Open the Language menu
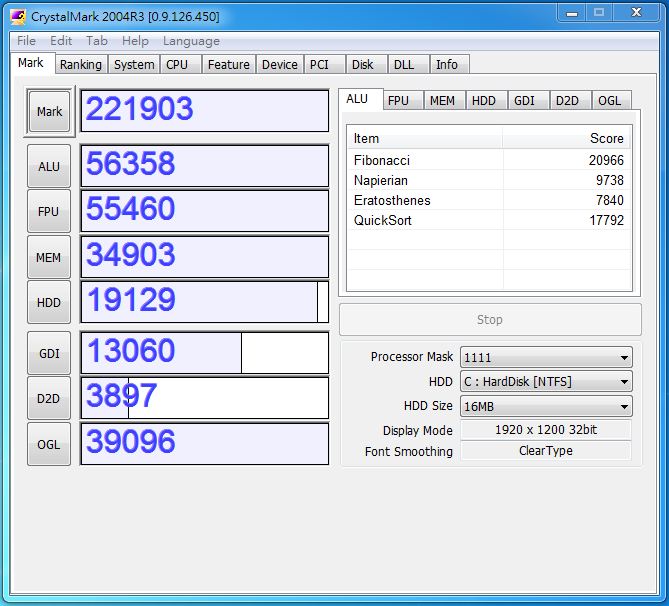Screen dimensions: 669x606 [x=191, y=41]
